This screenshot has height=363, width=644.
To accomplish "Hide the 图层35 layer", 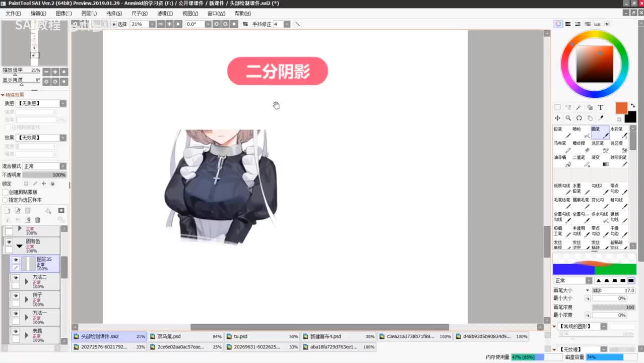I will [x=16, y=260].
